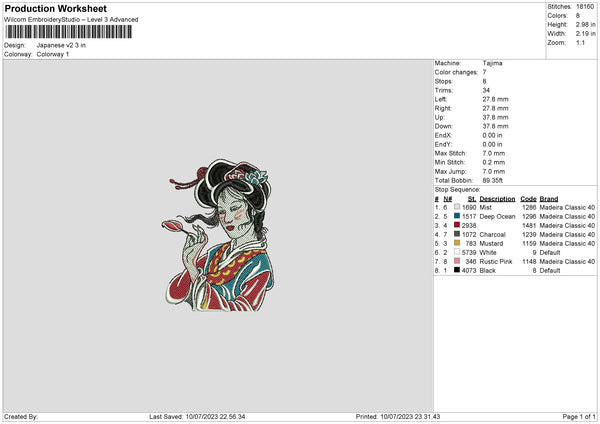This screenshot has width=600, height=424.
Task: Click the Printed timestamp 10/07/2023 23.31.43
Action: (410, 417)
